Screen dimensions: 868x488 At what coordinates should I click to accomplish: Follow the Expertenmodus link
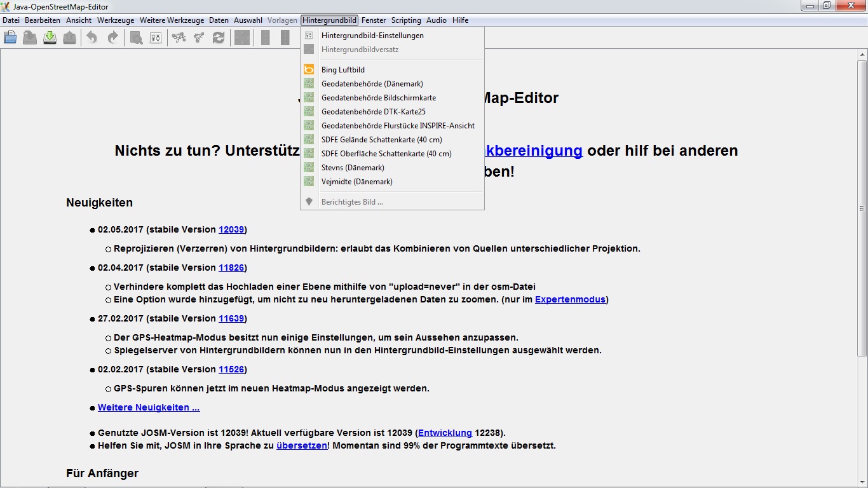tap(570, 299)
